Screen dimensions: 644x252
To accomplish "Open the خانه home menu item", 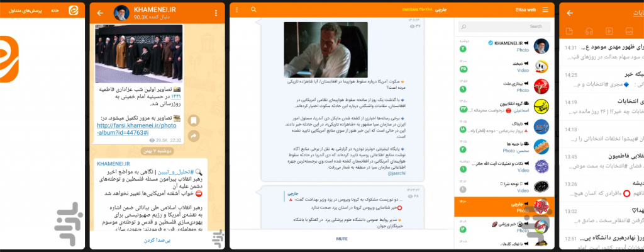I will point(55,11).
